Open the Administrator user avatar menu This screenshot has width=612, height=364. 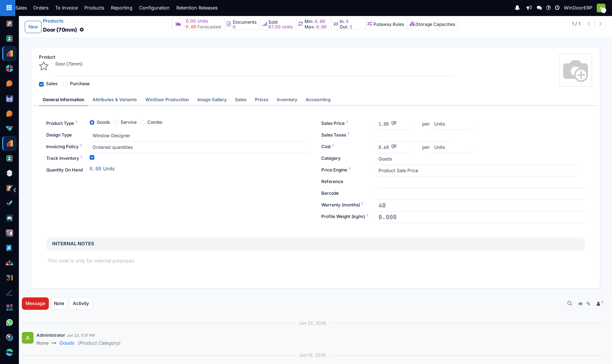click(601, 8)
